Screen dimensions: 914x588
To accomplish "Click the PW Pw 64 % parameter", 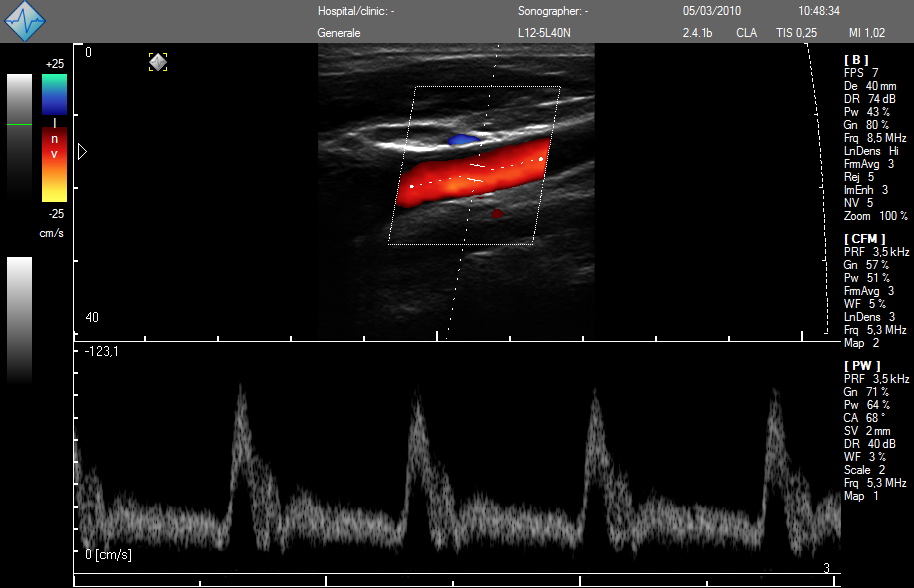I will (x=867, y=404).
